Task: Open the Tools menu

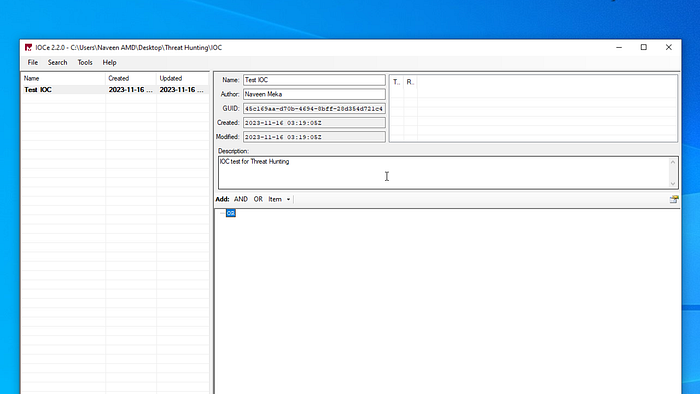Action: pos(85,62)
